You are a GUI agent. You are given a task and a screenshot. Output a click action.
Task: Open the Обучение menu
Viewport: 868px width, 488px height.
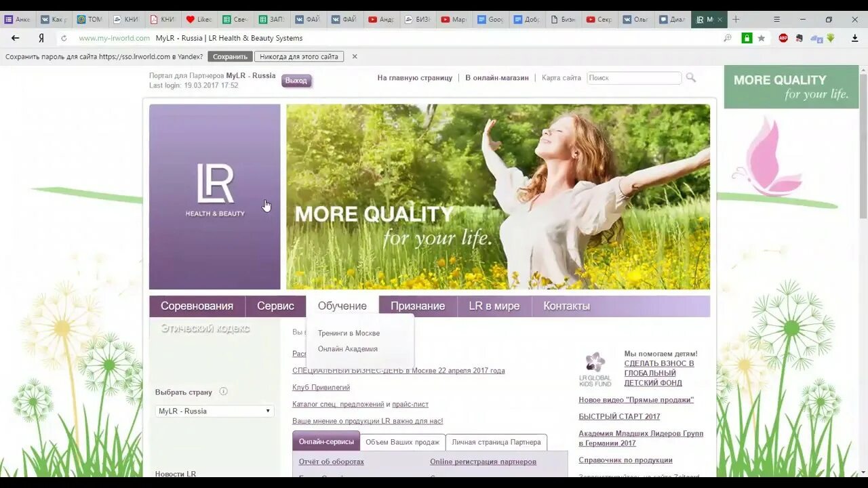pyautogui.click(x=342, y=306)
